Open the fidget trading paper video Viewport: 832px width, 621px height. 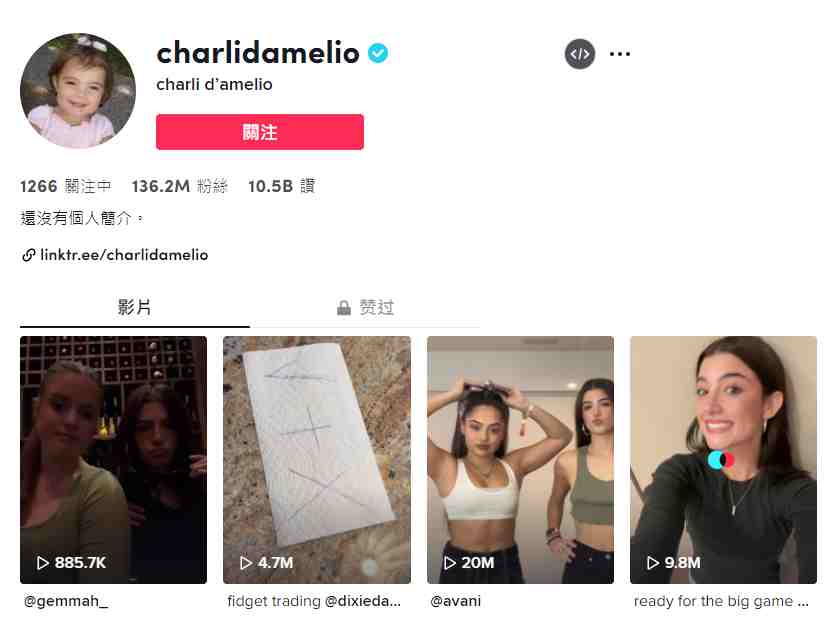pyautogui.click(x=317, y=460)
